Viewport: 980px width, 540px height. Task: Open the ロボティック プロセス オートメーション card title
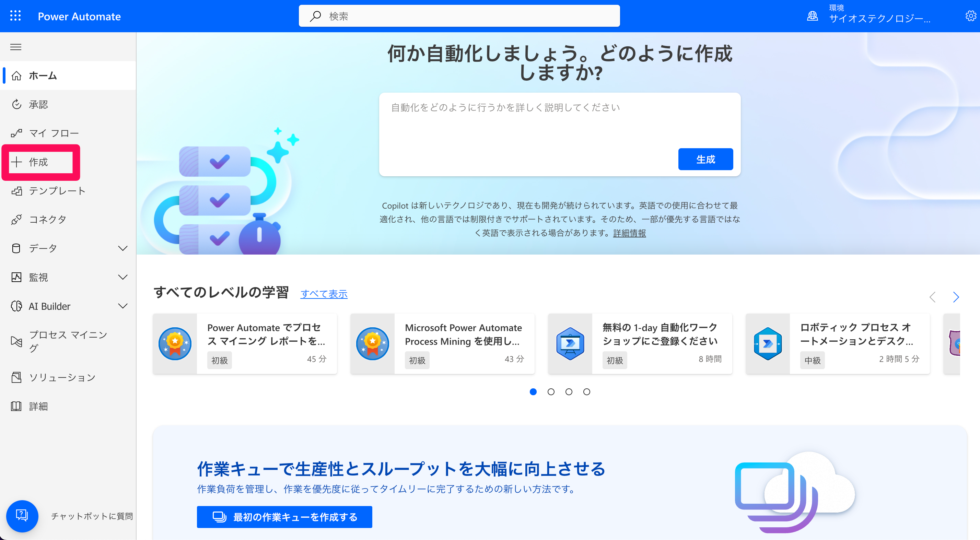(857, 334)
